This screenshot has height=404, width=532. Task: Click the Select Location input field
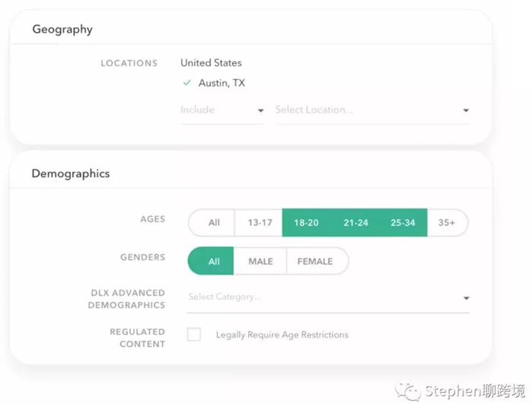[x=358, y=110]
